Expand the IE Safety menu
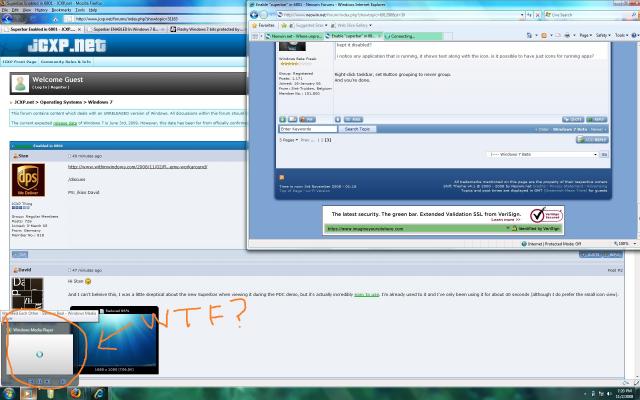 [x=603, y=36]
